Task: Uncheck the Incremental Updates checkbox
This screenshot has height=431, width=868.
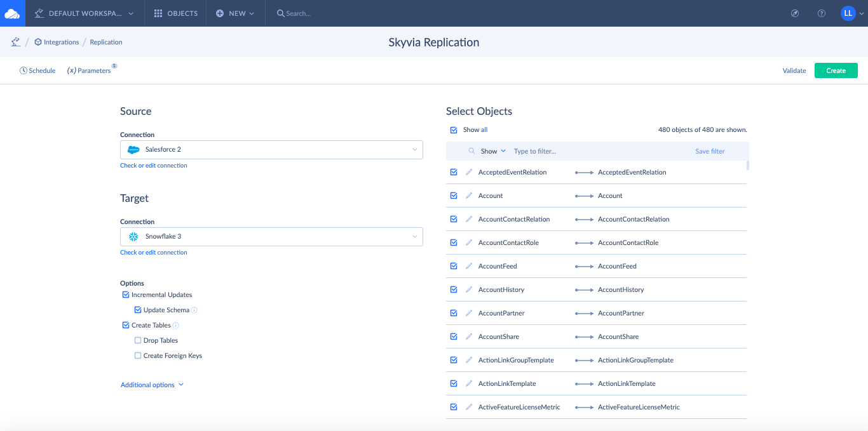Action: 125,295
